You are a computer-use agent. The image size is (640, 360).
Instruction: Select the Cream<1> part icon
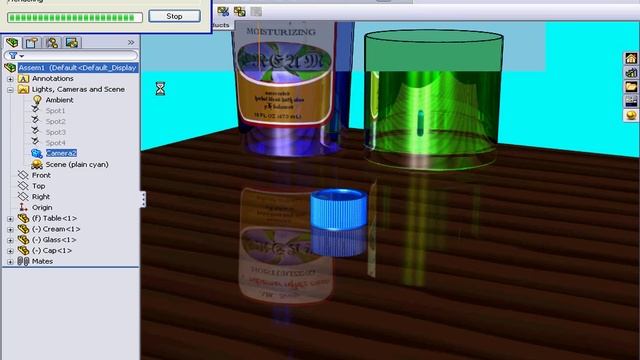(23, 229)
